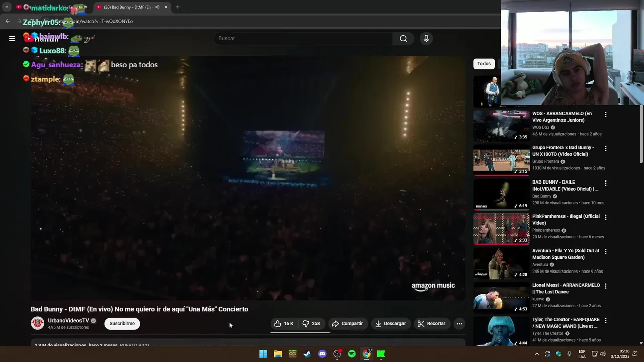The height and width of the screenshot is (362, 644).
Task: Like the video with thumbs up
Action: tap(284, 324)
